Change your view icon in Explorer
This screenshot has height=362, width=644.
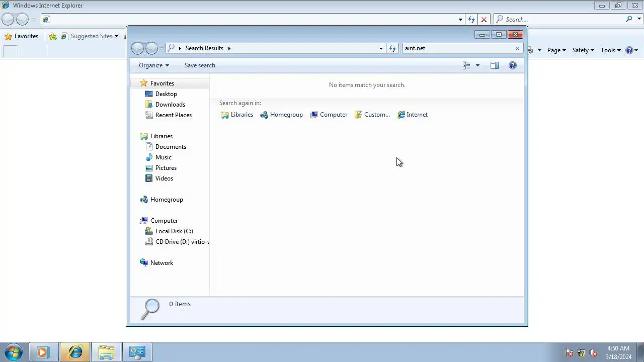coord(466,65)
